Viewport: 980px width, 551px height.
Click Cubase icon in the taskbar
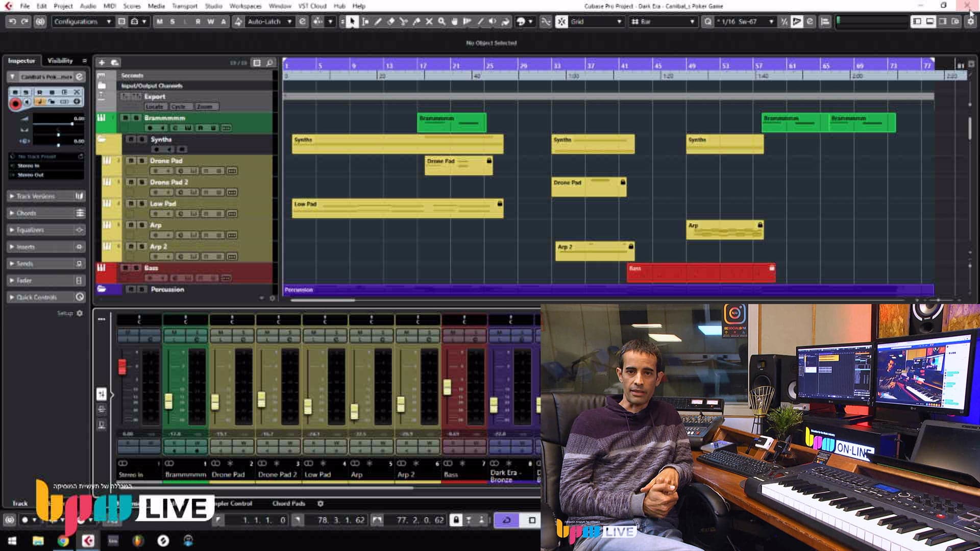88,540
